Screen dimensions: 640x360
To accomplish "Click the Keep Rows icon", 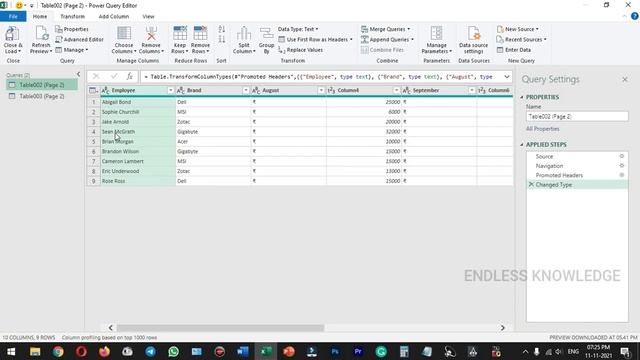I will pyautogui.click(x=180, y=33).
